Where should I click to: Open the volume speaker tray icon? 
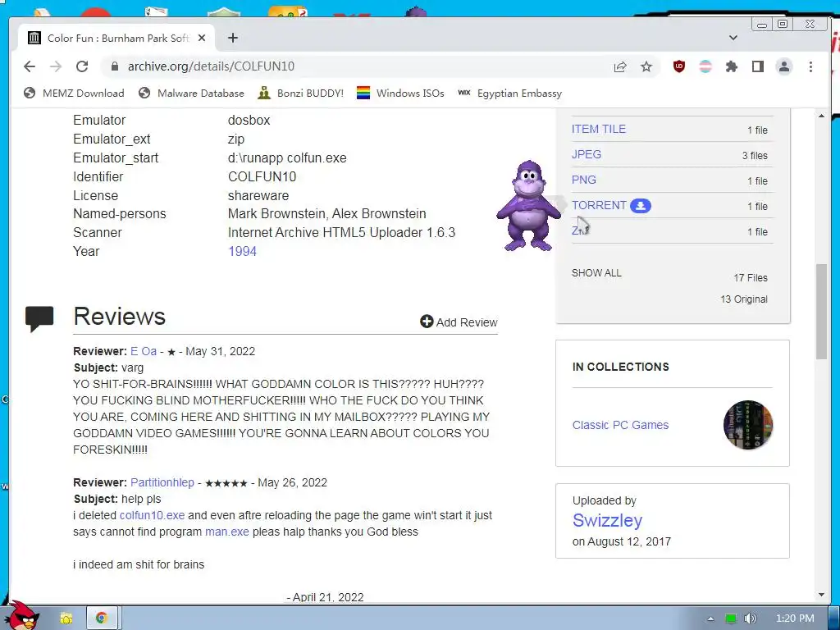(x=751, y=619)
